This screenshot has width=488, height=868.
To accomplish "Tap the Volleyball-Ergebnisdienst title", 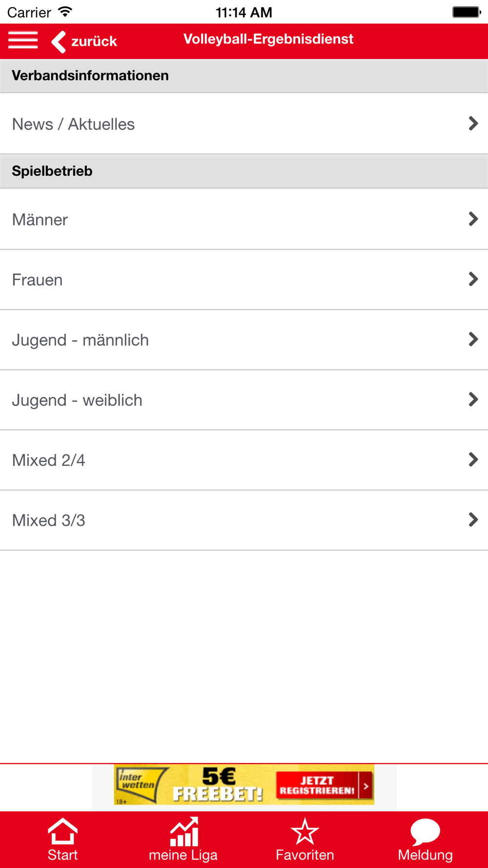I will [x=268, y=39].
